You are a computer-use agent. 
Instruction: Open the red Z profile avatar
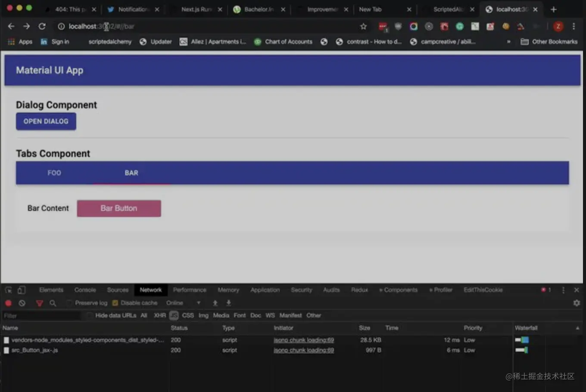(558, 27)
